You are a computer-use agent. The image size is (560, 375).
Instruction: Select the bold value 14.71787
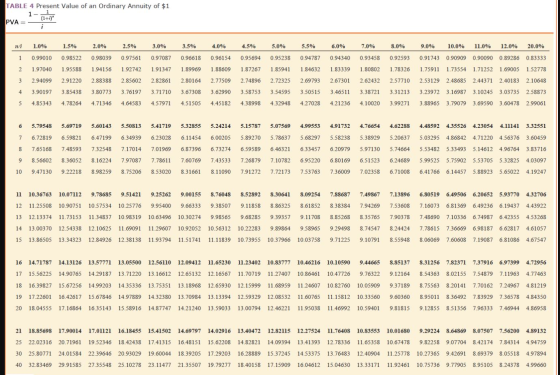pos(40,262)
